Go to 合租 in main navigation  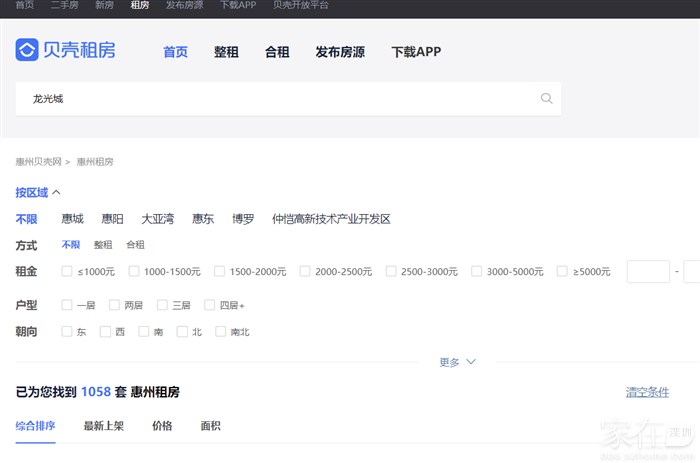coord(277,52)
